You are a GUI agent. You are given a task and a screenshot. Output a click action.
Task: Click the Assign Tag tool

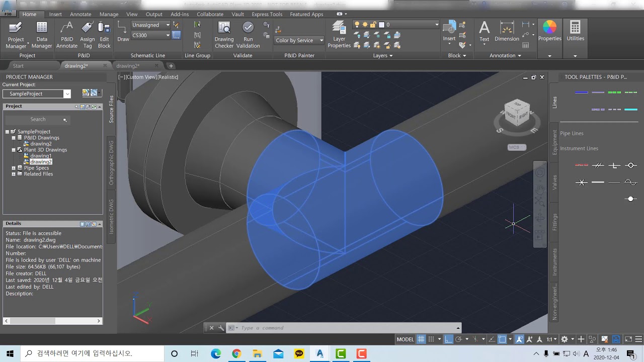[x=88, y=35]
